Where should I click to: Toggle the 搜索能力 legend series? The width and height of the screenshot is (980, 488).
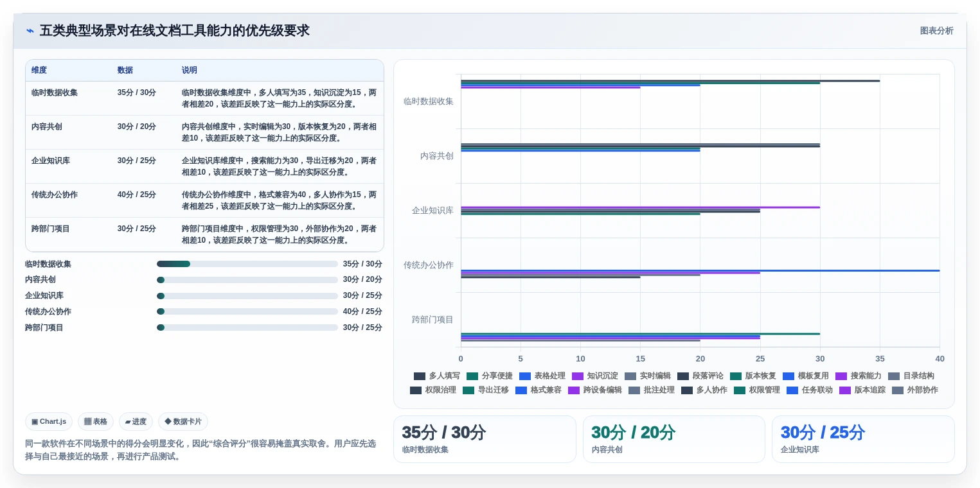pos(858,376)
